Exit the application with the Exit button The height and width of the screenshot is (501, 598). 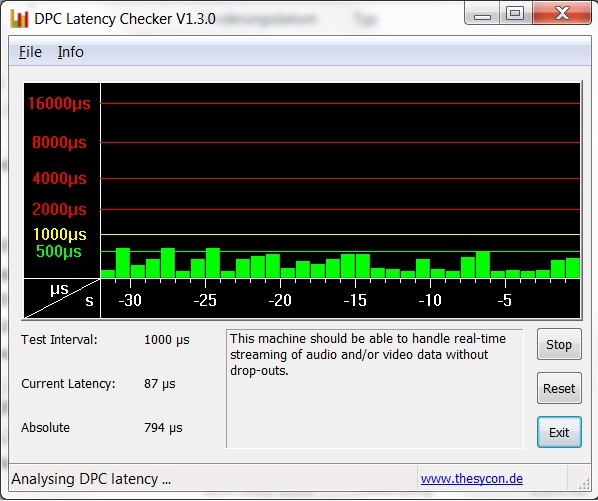(x=559, y=432)
